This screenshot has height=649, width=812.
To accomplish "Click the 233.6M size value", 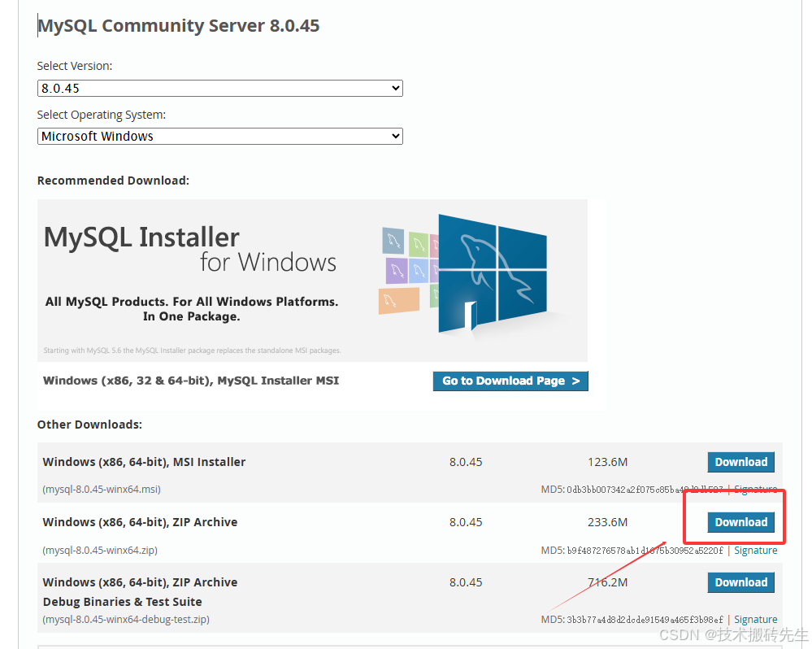I will tap(607, 522).
